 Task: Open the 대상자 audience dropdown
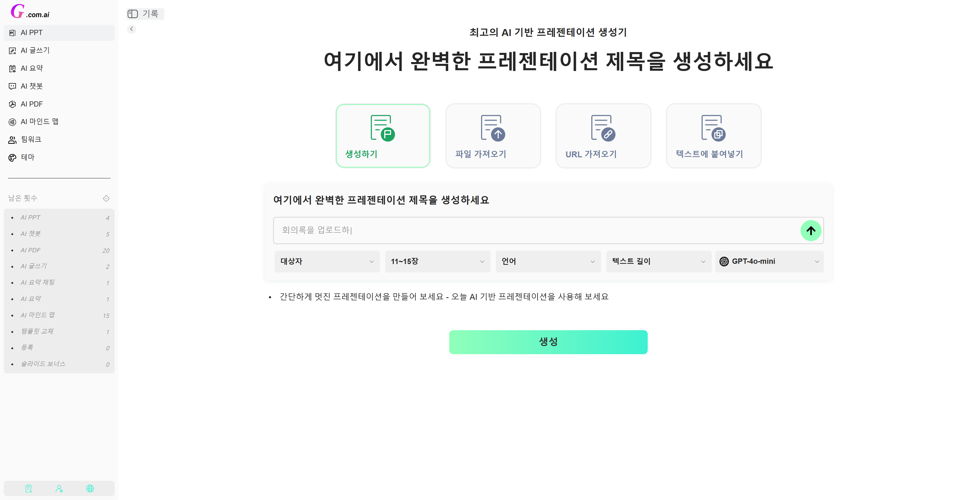(326, 261)
